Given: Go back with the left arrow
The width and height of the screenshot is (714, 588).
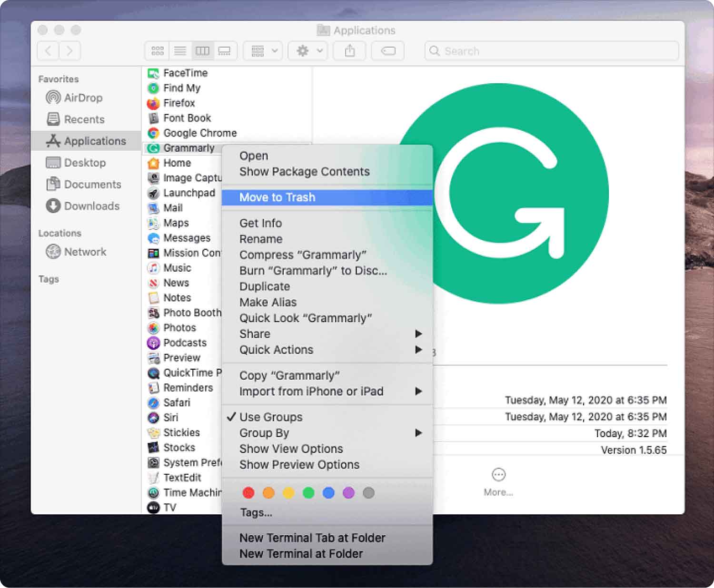Looking at the screenshot, I should click(48, 51).
